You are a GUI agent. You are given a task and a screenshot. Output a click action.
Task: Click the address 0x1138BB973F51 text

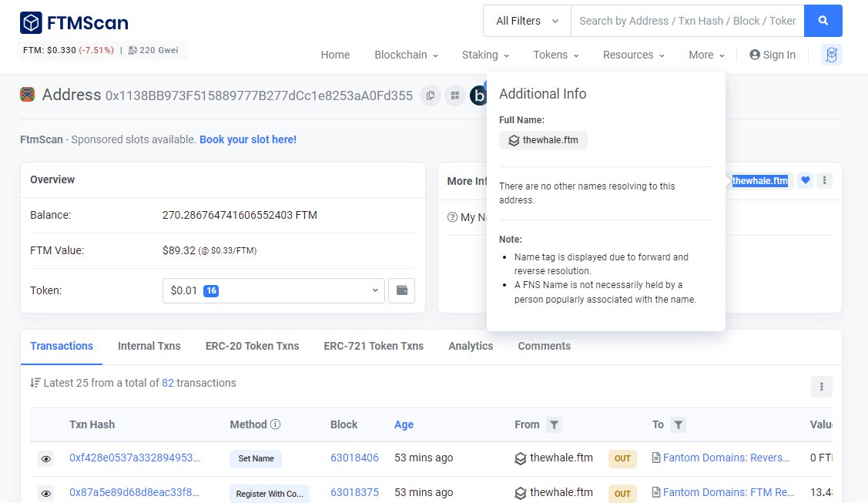259,96
